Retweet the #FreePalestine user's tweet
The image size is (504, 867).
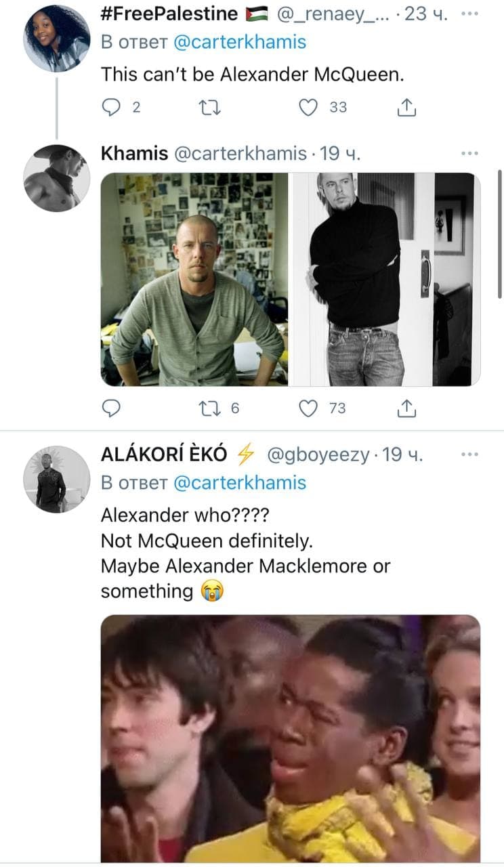click(x=211, y=107)
